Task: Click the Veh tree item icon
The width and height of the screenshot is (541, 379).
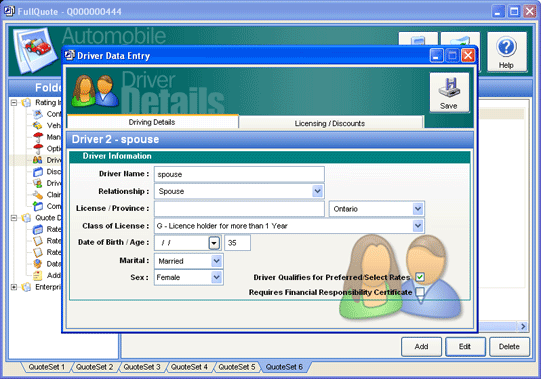Action: [x=38, y=125]
